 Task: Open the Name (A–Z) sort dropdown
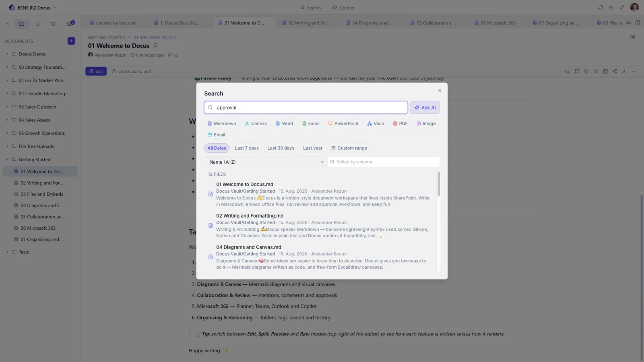pos(265,162)
